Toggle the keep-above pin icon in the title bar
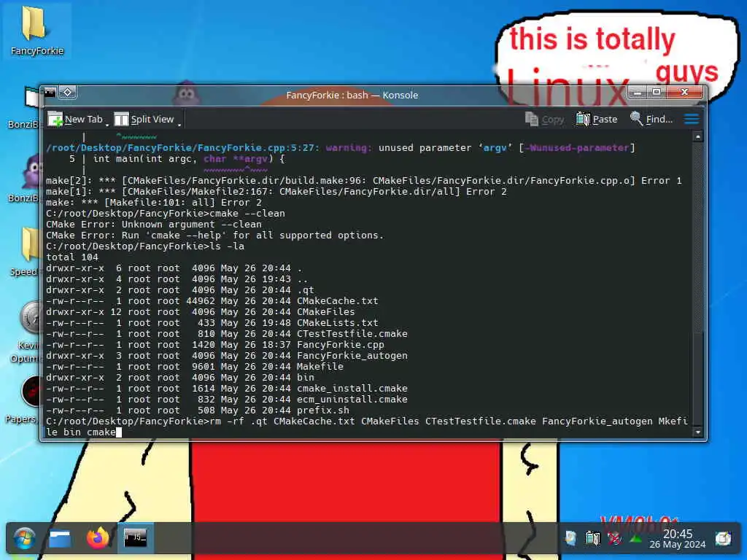The image size is (747, 560). (68, 92)
